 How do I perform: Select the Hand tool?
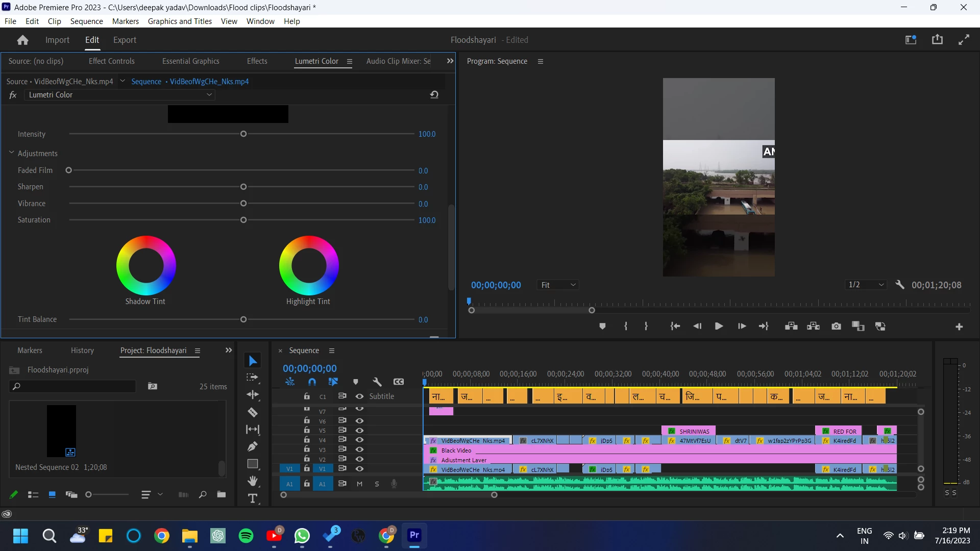[x=253, y=481]
